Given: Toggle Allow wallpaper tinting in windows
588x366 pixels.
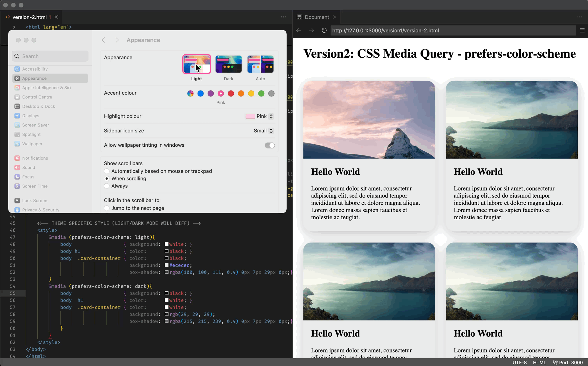Looking at the screenshot, I should (269, 145).
